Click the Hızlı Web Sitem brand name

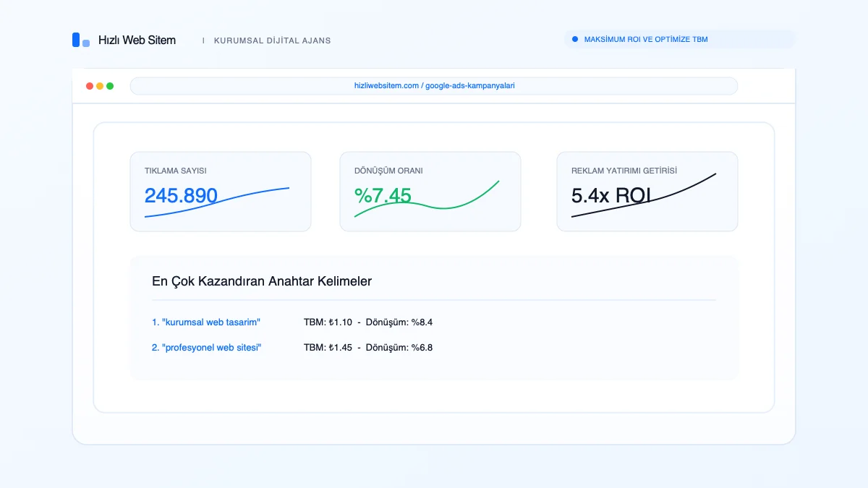tap(137, 40)
